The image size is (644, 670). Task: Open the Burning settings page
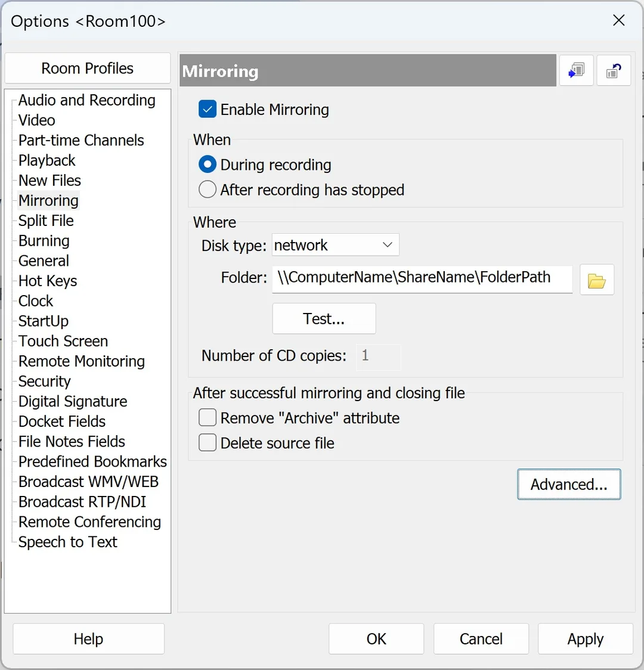(x=44, y=241)
